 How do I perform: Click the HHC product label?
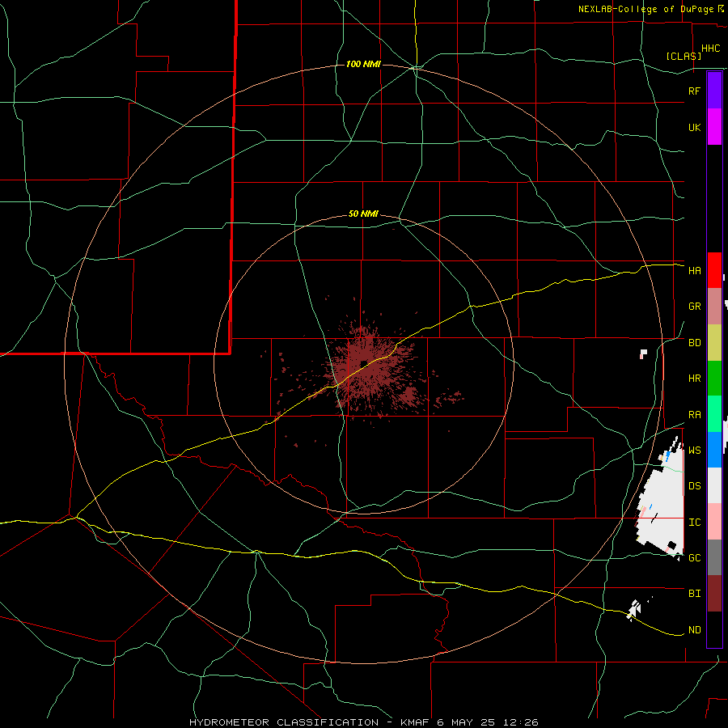710,49
